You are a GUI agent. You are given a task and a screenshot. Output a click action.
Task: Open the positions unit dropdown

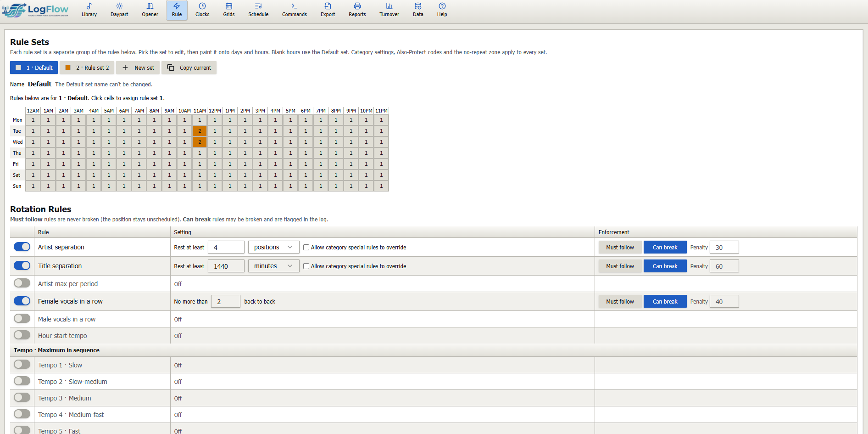(273, 247)
